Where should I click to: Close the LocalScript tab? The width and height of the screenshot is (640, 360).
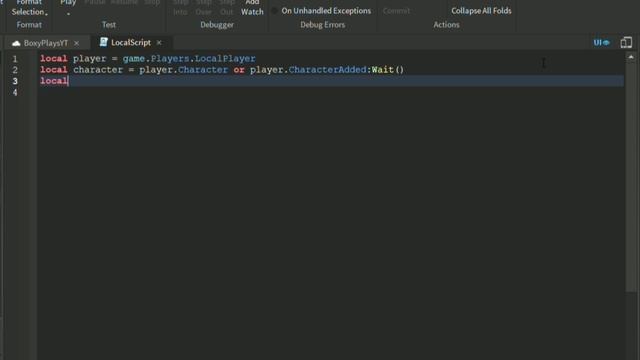[x=159, y=42]
